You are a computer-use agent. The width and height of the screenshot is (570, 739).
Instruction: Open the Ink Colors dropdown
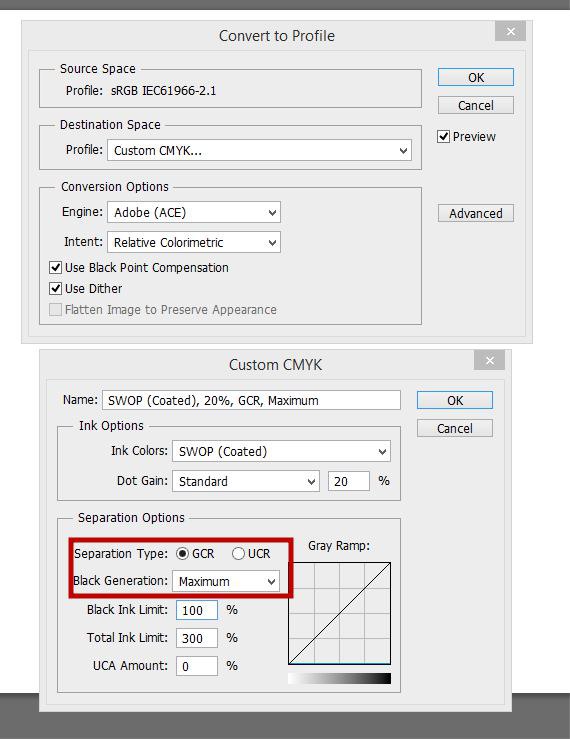pyautogui.click(x=281, y=452)
